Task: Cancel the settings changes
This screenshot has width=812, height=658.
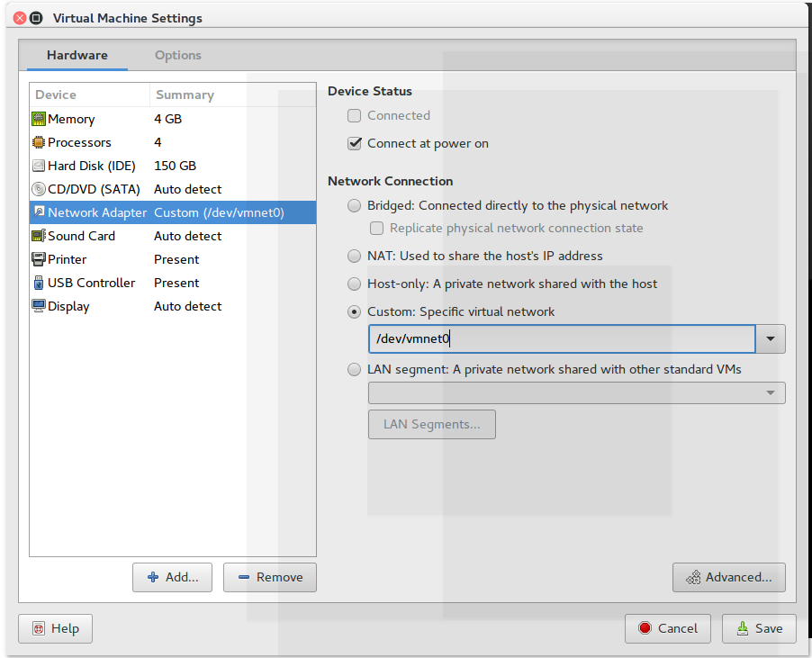Action: point(668,628)
